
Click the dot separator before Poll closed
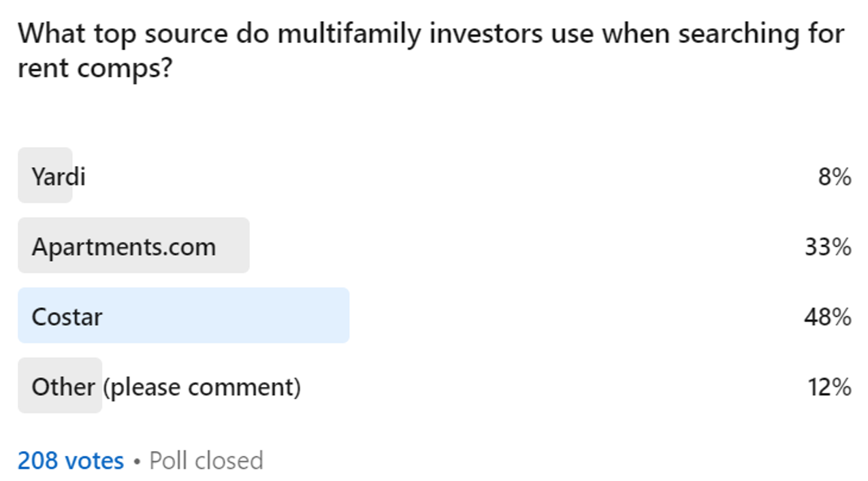tap(137, 461)
